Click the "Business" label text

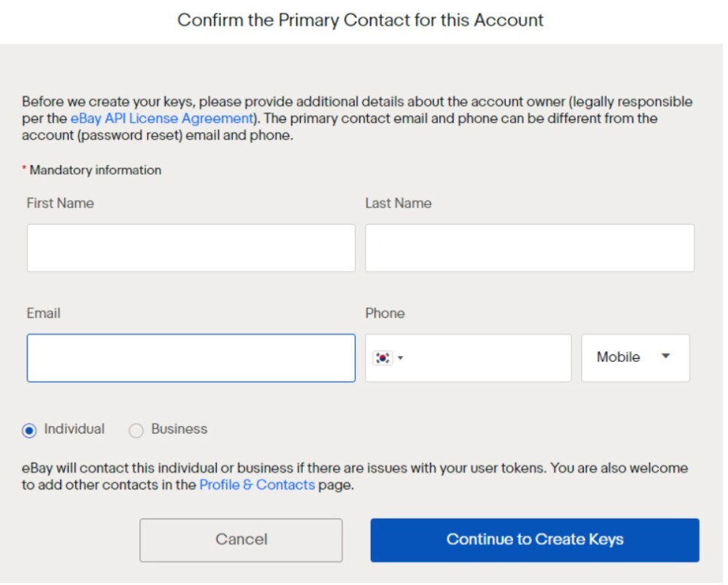179,429
